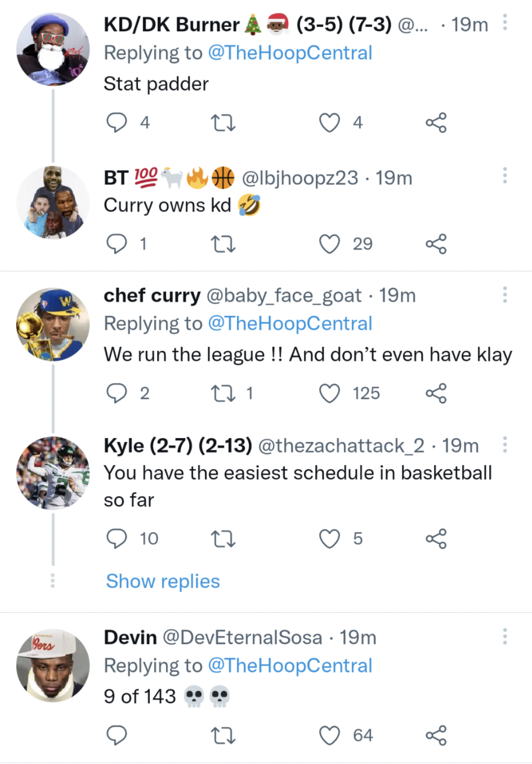Open the three-dot menu on KD/DK Burner's tweet

(x=505, y=22)
